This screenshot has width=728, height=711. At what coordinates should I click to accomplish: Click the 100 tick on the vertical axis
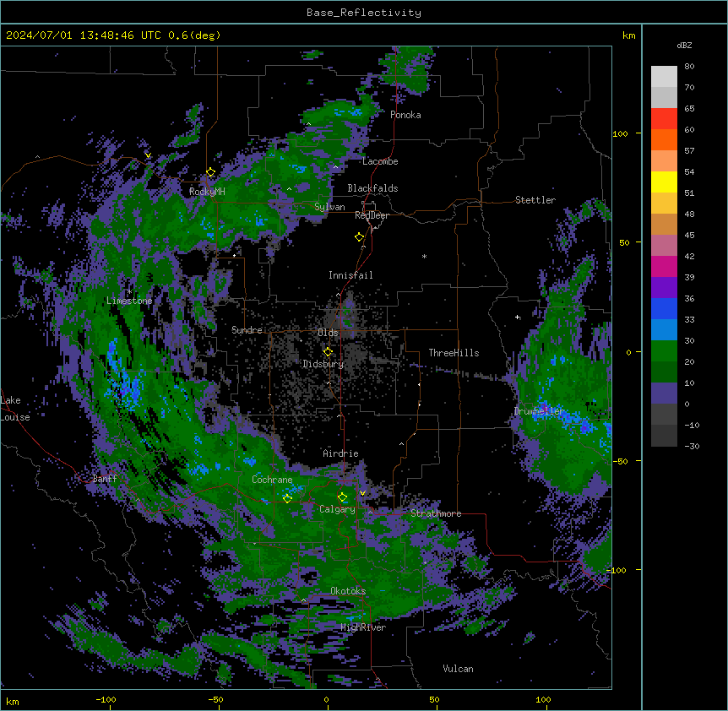point(620,133)
